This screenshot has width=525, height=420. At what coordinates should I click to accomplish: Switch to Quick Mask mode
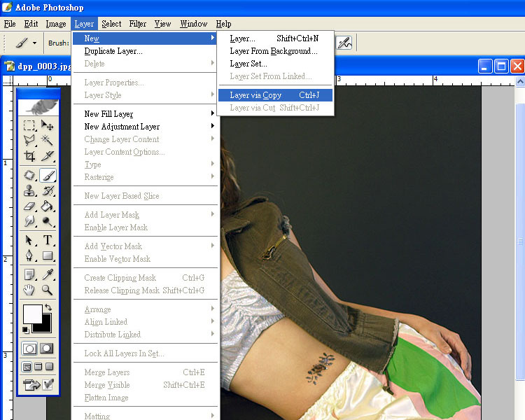[48, 348]
